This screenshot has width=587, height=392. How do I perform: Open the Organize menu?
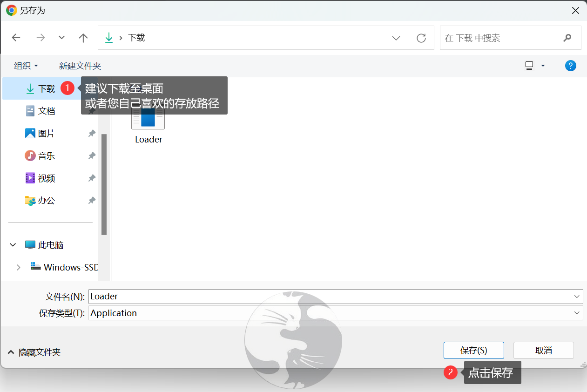click(x=26, y=66)
